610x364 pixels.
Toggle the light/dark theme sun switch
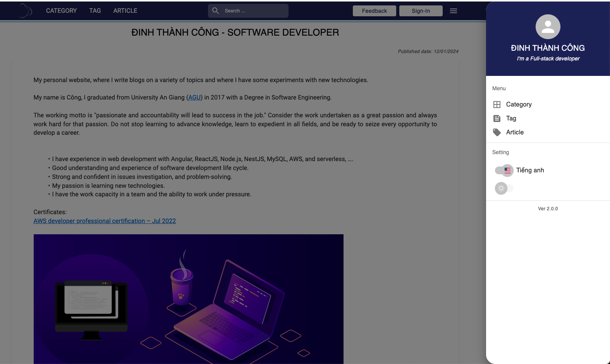504,188
